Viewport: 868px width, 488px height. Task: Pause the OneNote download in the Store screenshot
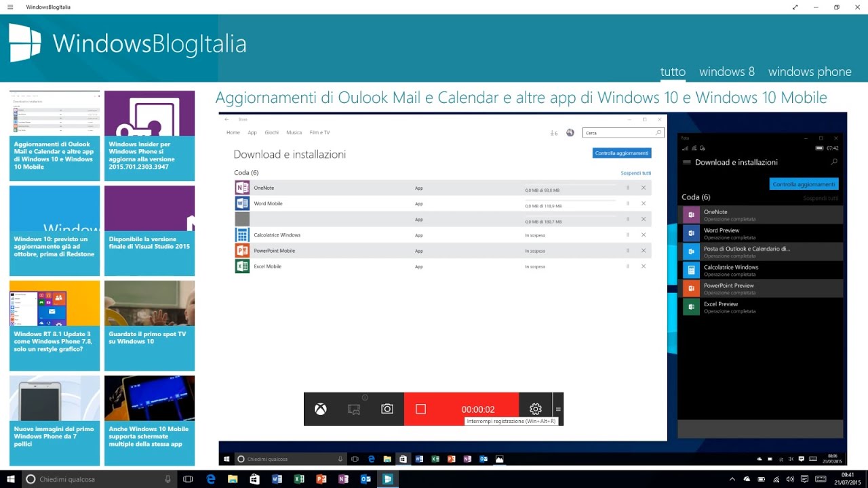[x=628, y=188]
